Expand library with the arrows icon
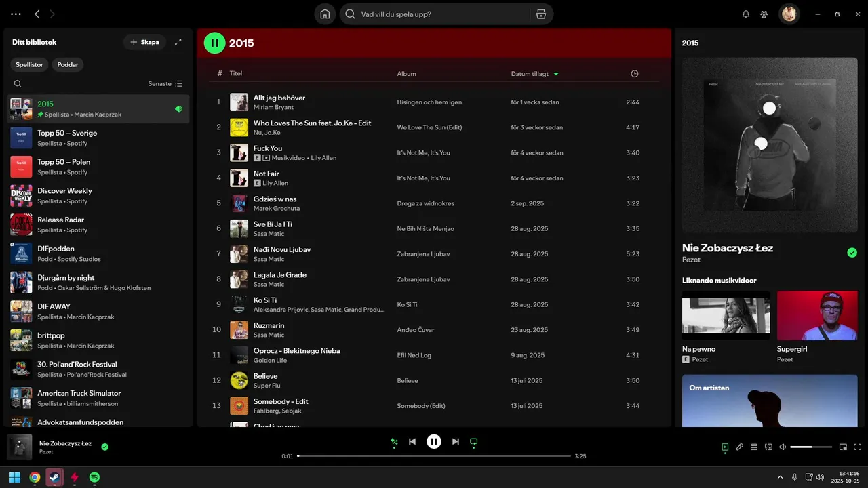 (x=178, y=42)
